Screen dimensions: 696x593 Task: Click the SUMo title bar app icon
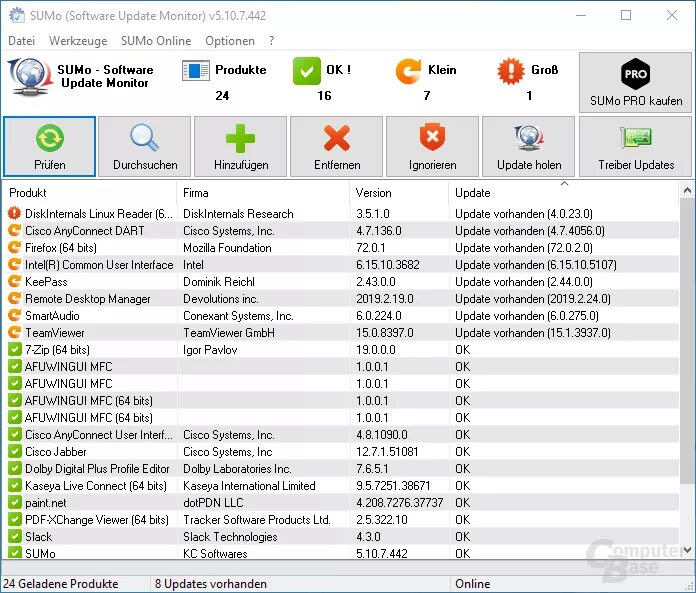coord(17,15)
